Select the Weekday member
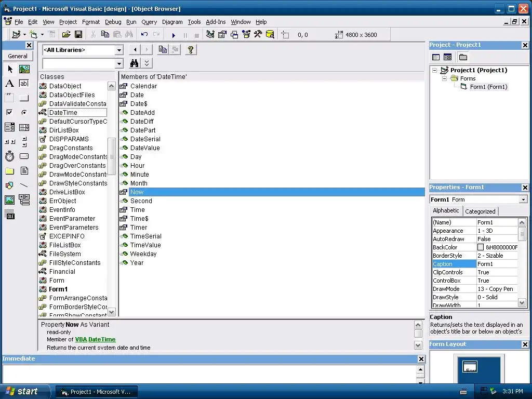The width and height of the screenshot is (532, 399). coord(143,254)
